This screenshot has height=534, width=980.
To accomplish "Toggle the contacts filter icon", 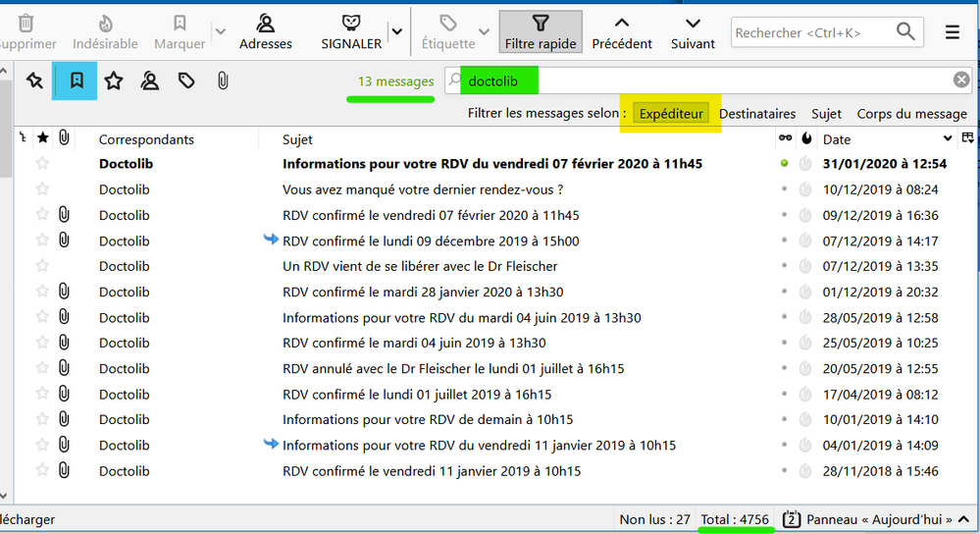I will click(149, 80).
